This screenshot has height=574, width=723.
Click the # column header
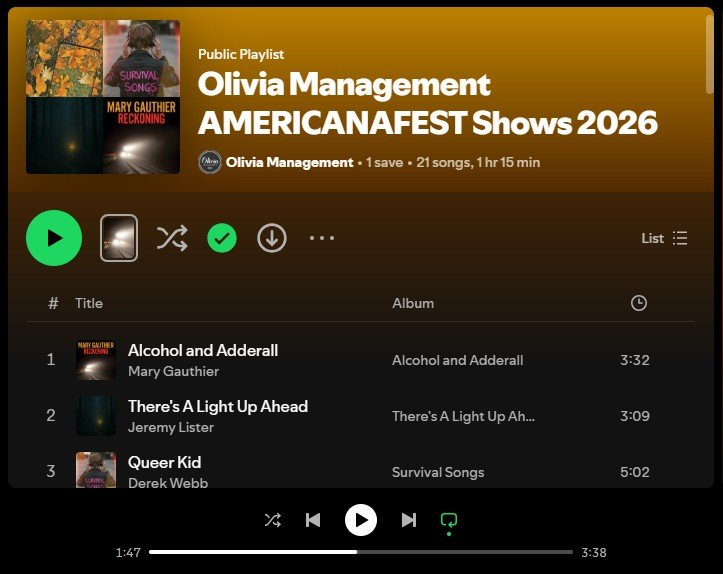[53, 303]
